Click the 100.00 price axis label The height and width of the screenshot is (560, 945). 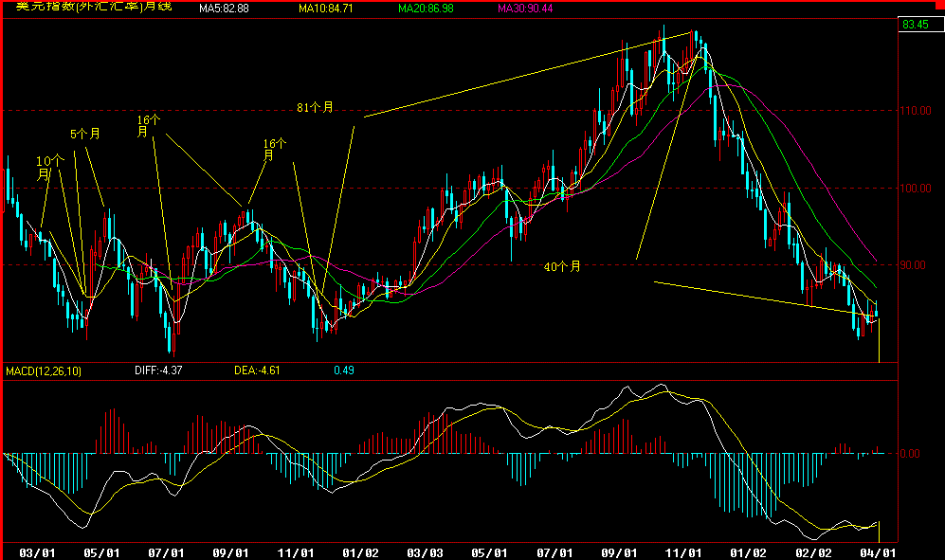[915, 188]
